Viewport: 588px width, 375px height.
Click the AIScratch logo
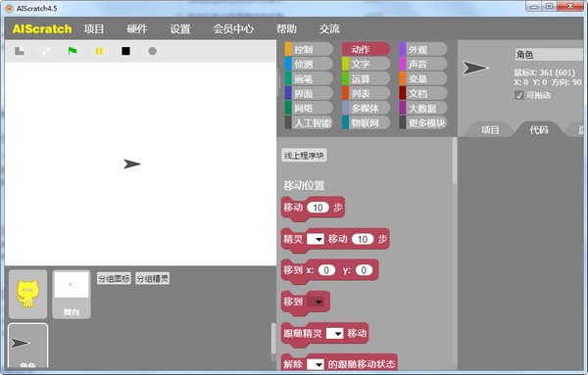[x=42, y=28]
